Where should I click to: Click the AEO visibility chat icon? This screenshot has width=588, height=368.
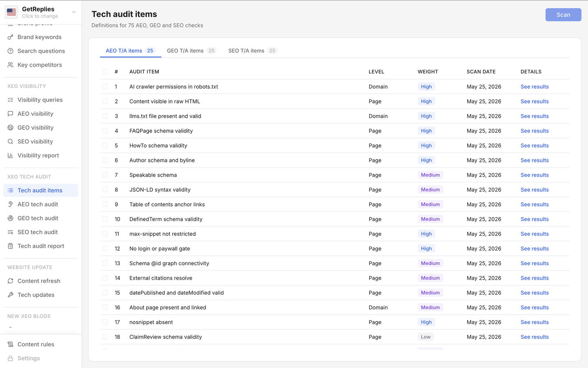pos(11,114)
